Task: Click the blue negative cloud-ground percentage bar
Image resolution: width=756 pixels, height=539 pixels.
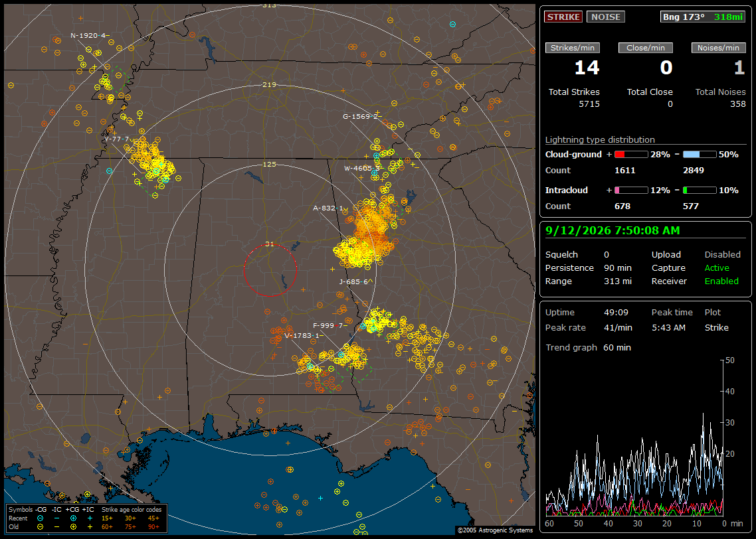Action: pyautogui.click(x=700, y=155)
